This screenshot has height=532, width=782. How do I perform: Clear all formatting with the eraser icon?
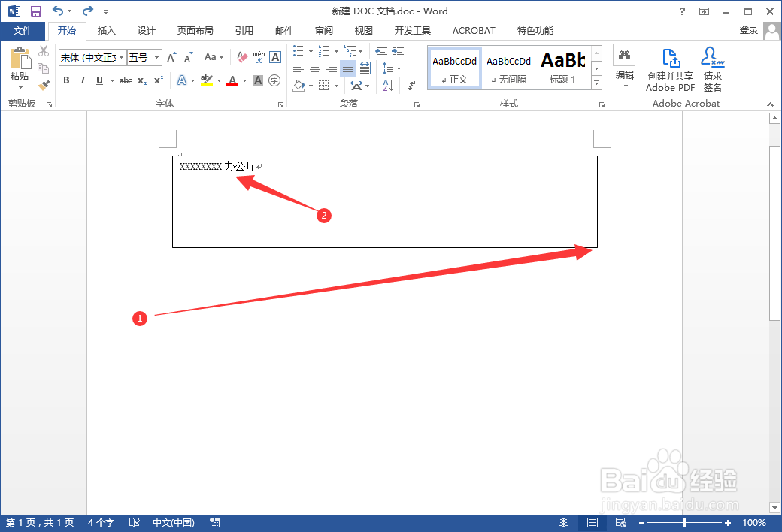242,57
